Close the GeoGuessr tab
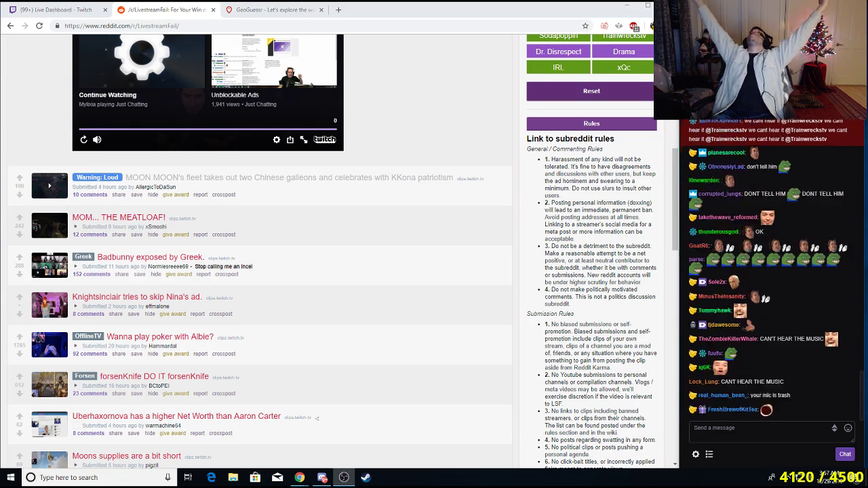The height and width of the screenshot is (488, 868). click(321, 9)
